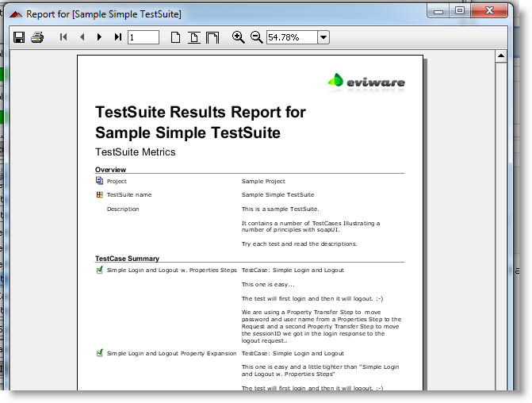Jump to the last report page
532x403 pixels.
(x=117, y=36)
